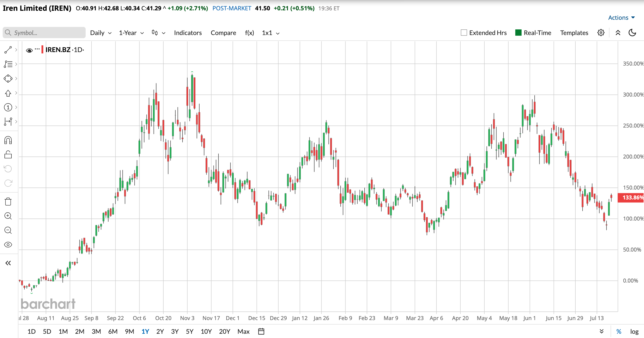
Task: Toggle the magnet snap mode
Action: click(x=8, y=140)
